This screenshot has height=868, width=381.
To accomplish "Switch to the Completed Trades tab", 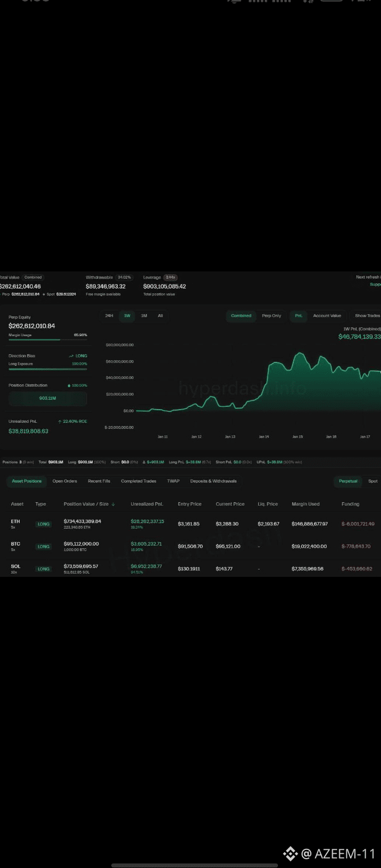I will (139, 481).
